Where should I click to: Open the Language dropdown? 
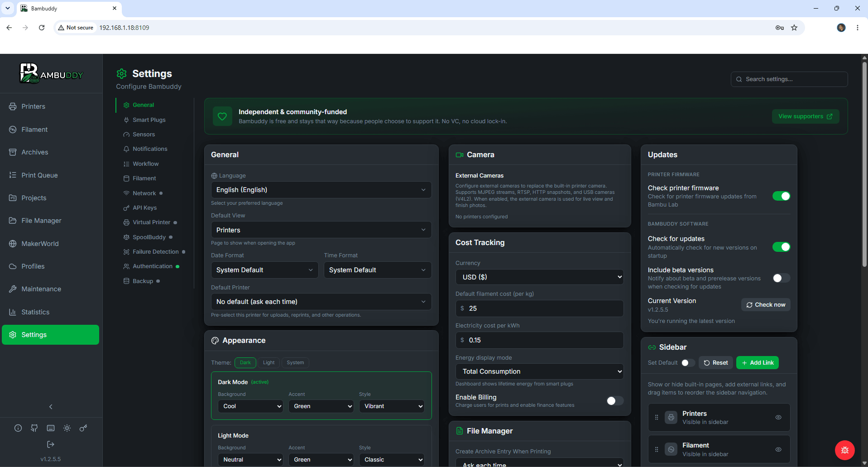pyautogui.click(x=321, y=190)
